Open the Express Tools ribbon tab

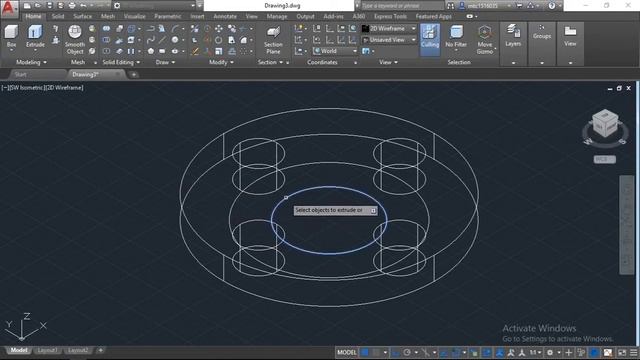pyautogui.click(x=390, y=16)
